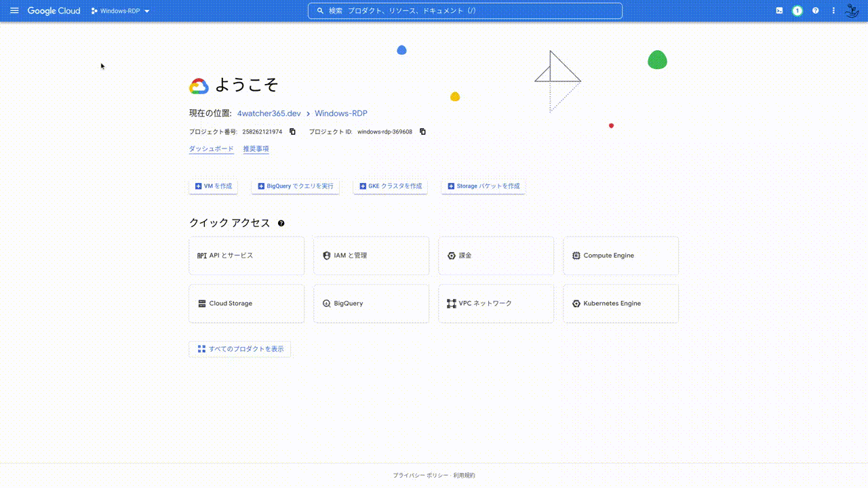Open the IAM と管理 card
The height and width of the screenshot is (488, 868).
point(372,256)
